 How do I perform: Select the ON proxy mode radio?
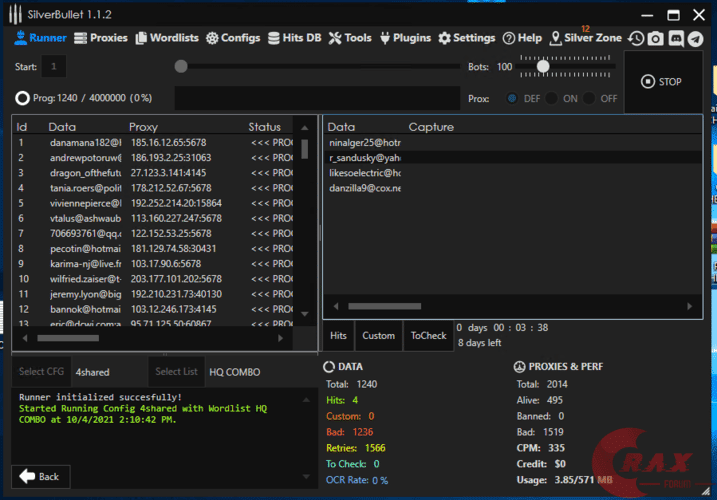click(551, 99)
